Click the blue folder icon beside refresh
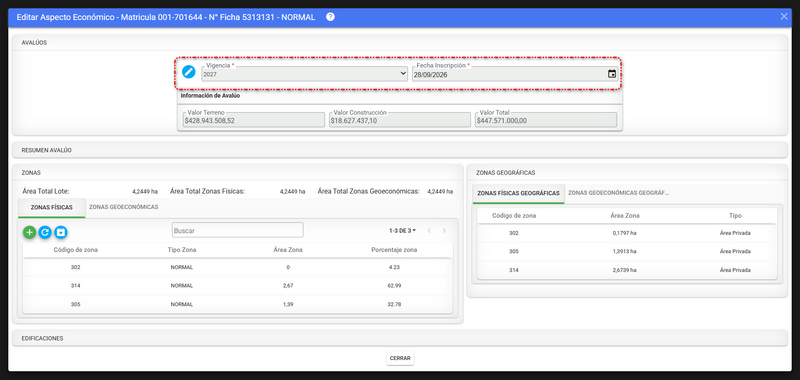Image resolution: width=800 pixels, height=380 pixels. point(61,232)
